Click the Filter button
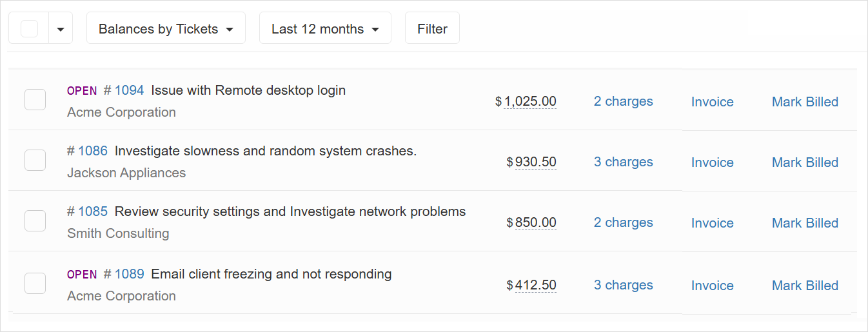The width and height of the screenshot is (868, 332). click(x=432, y=29)
